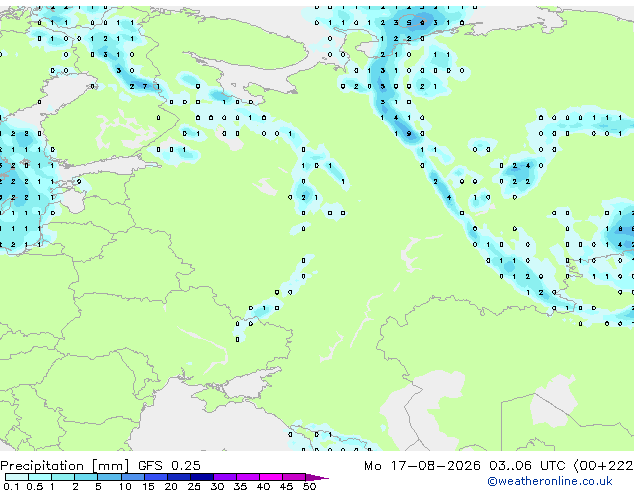The image size is (634, 490).
Task: Click the legend scale label '10'
Action: tap(125, 486)
